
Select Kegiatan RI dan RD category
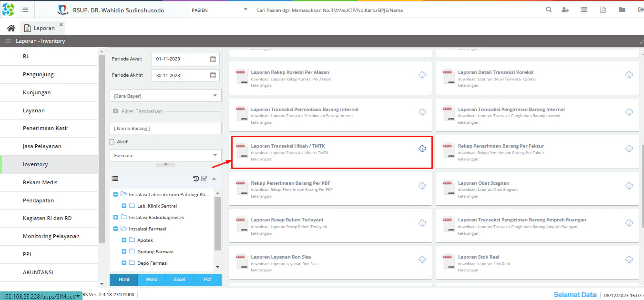tap(49, 218)
